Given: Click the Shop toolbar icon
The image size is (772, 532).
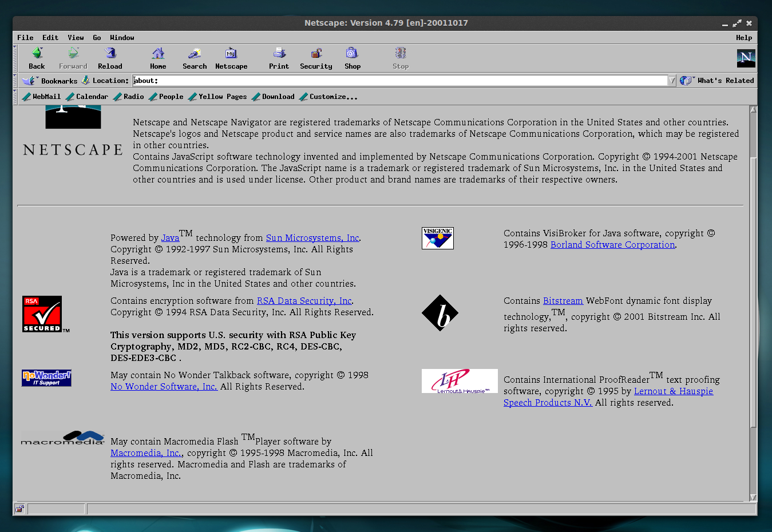Looking at the screenshot, I should click(x=352, y=57).
